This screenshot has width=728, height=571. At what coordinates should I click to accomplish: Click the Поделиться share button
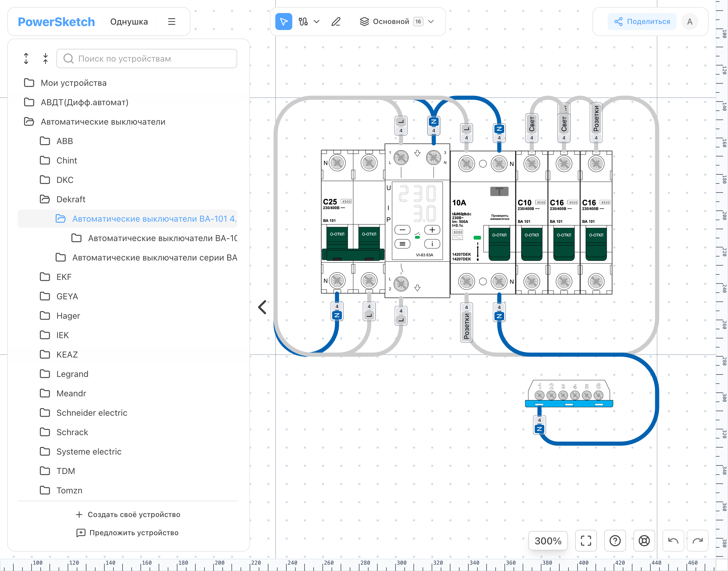click(x=642, y=22)
